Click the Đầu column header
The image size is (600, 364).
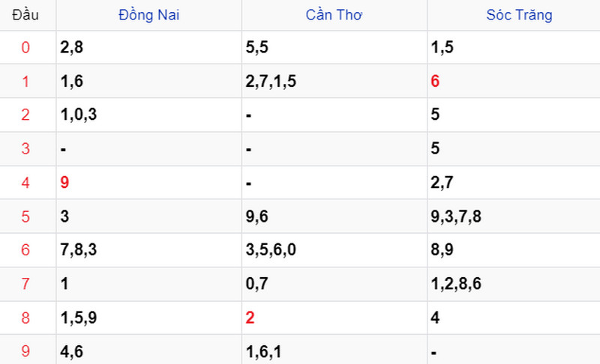point(25,15)
